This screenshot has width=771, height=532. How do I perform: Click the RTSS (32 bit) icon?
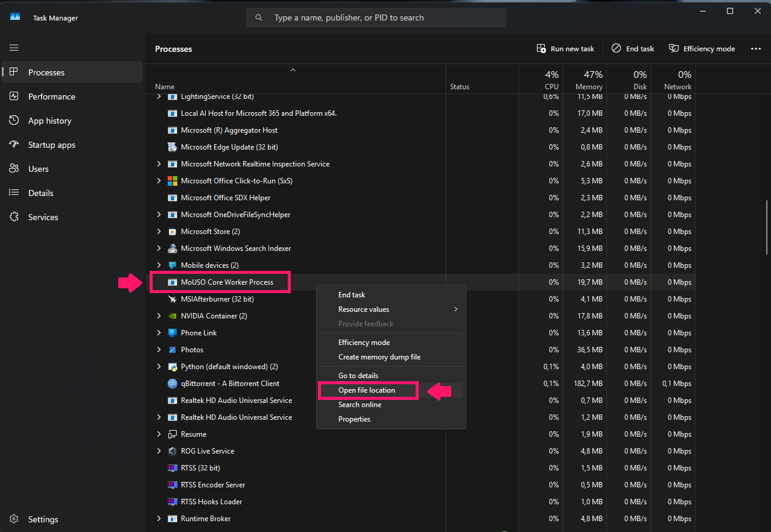coord(172,468)
